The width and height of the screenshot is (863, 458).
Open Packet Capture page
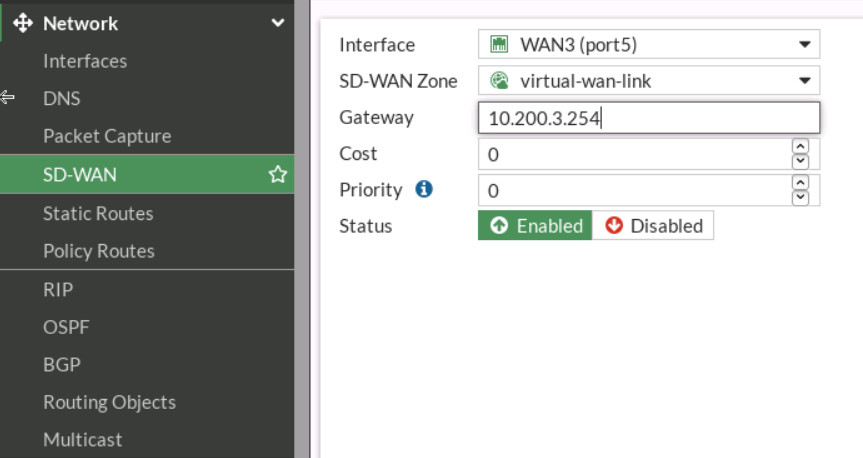107,136
